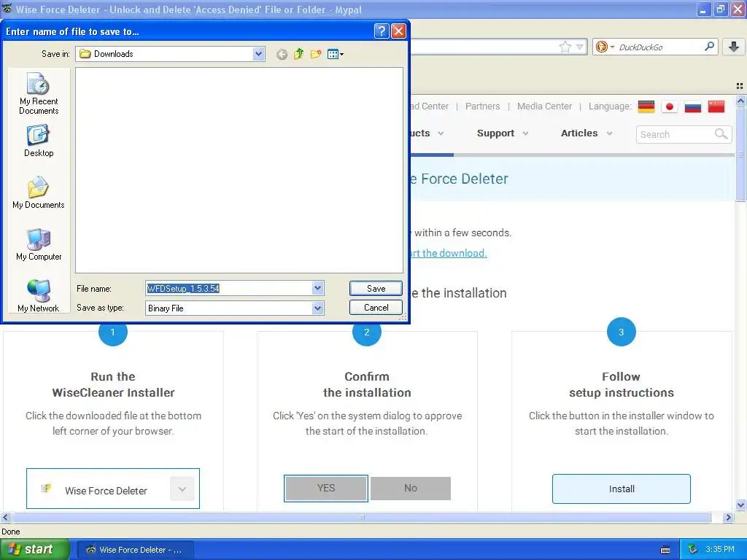
Task: Expand the File name history dropdown
Action: coord(318,288)
